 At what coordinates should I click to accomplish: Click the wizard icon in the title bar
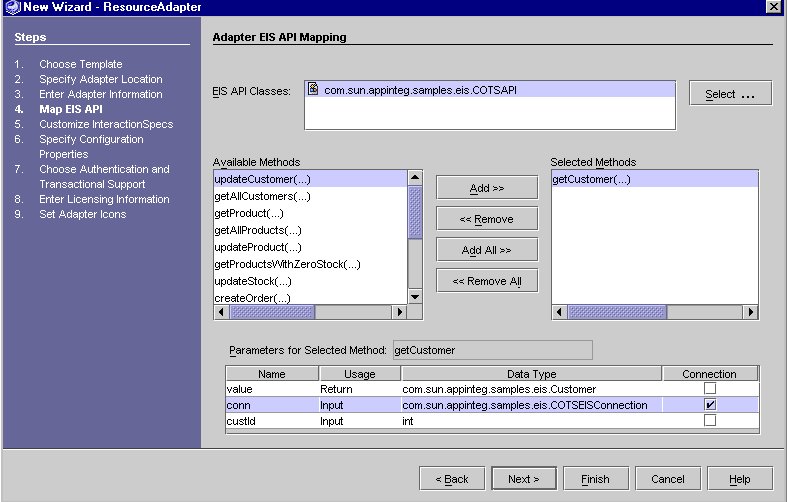click(13, 7)
